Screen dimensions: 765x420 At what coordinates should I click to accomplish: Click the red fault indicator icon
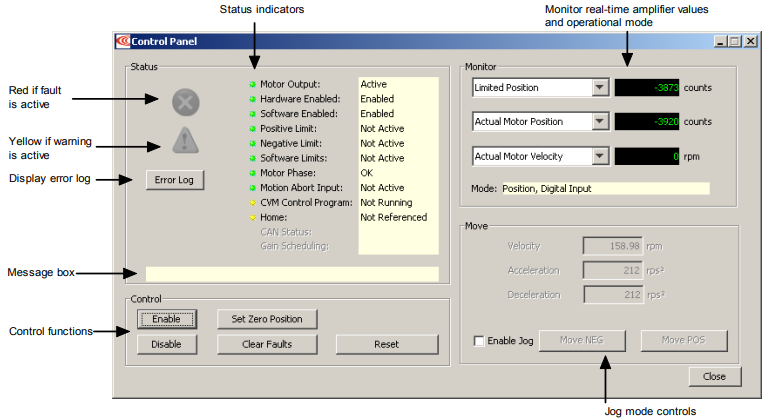click(x=185, y=102)
